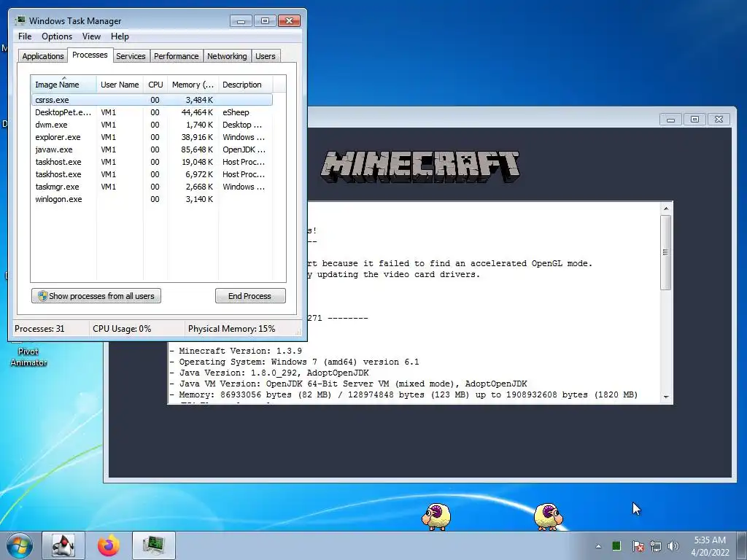Switch to the Networking tab
747x560 pixels.
[227, 56]
